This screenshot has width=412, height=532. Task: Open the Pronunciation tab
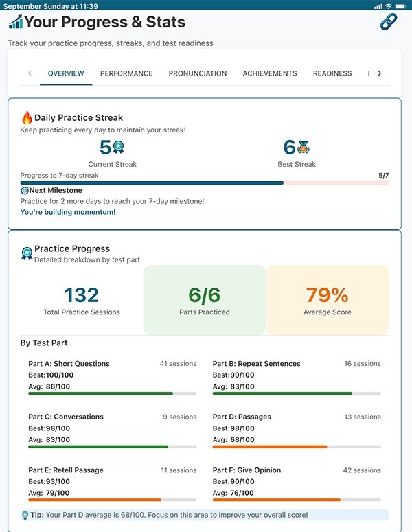coord(198,73)
